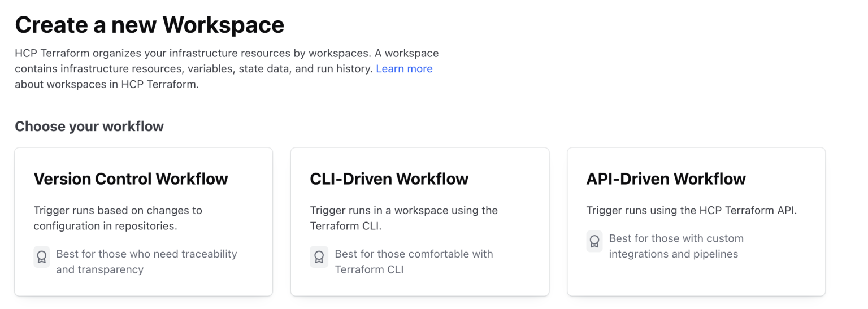The image size is (868, 309).
Task: Click 'Best for those with custom integrations' text
Action: [x=676, y=246]
